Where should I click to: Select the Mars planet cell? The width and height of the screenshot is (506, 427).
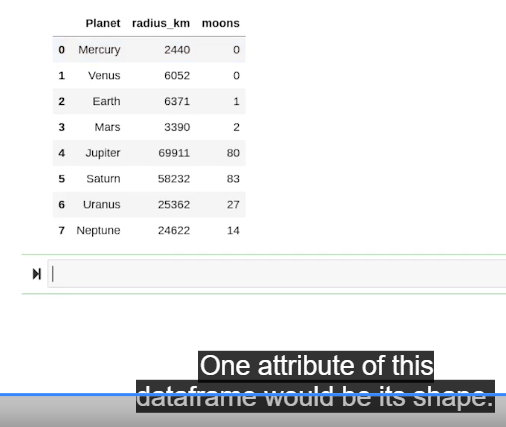pyautogui.click(x=107, y=127)
